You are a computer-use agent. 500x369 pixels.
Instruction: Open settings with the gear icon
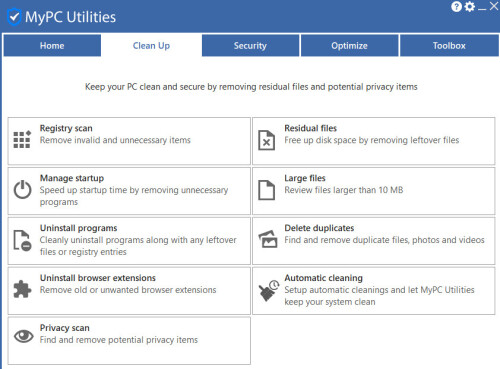pos(470,7)
